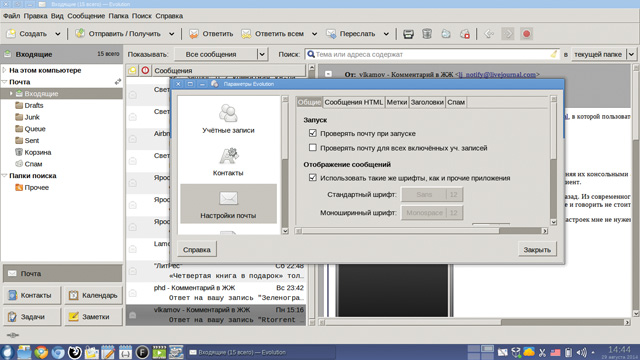Clear the search with broom icon
Image resolution: width=640 pixels, height=360 pixels.
[553, 54]
